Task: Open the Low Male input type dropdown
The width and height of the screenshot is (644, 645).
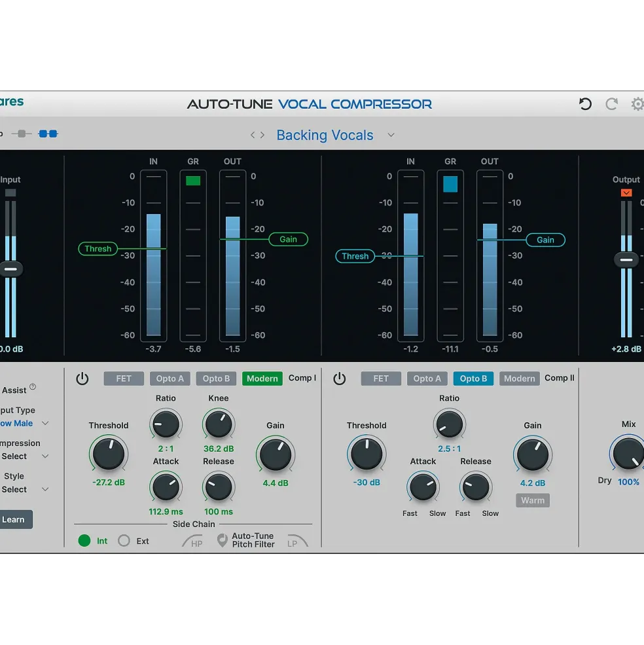Action: coord(25,423)
